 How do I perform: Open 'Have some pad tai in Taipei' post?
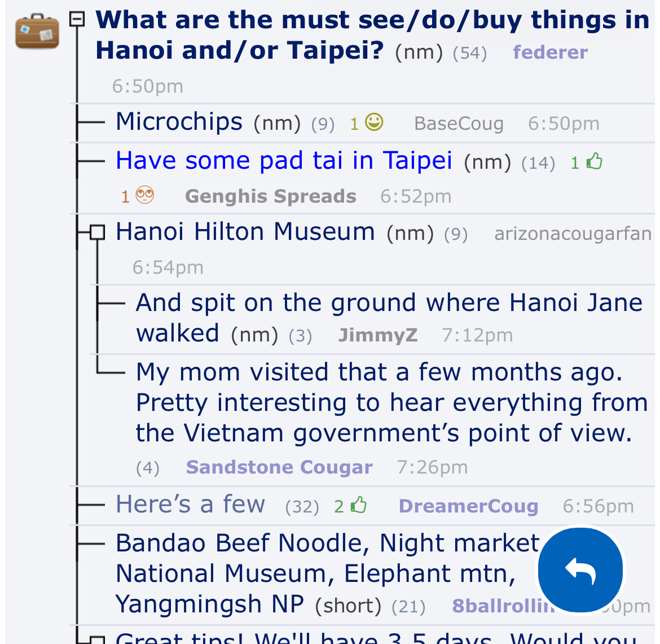click(284, 161)
